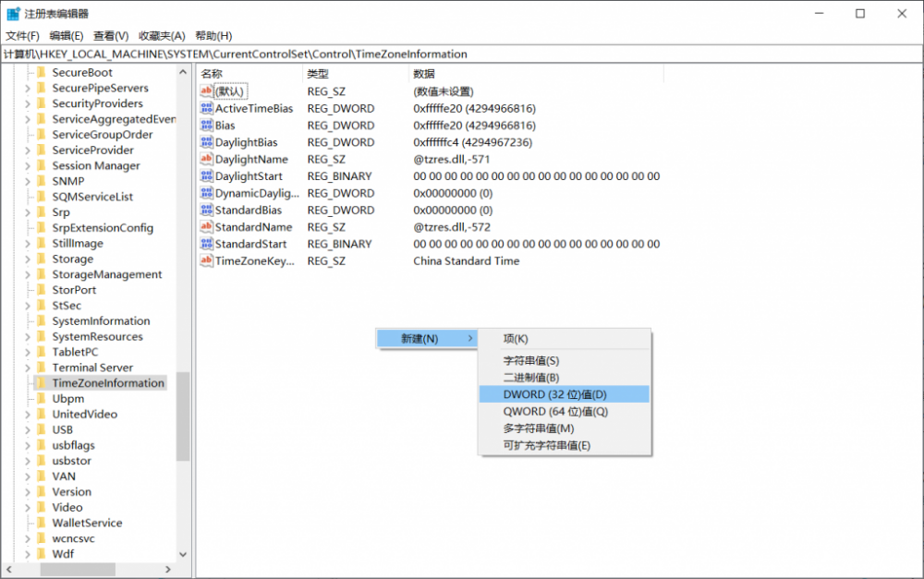The width and height of the screenshot is (924, 579).
Task: Open the 收藏夹(A) menu
Action: [x=162, y=36]
